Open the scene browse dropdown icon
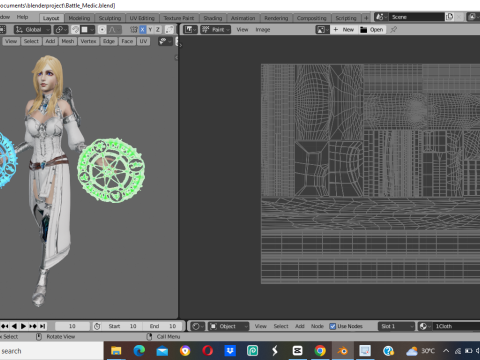 tap(381, 17)
